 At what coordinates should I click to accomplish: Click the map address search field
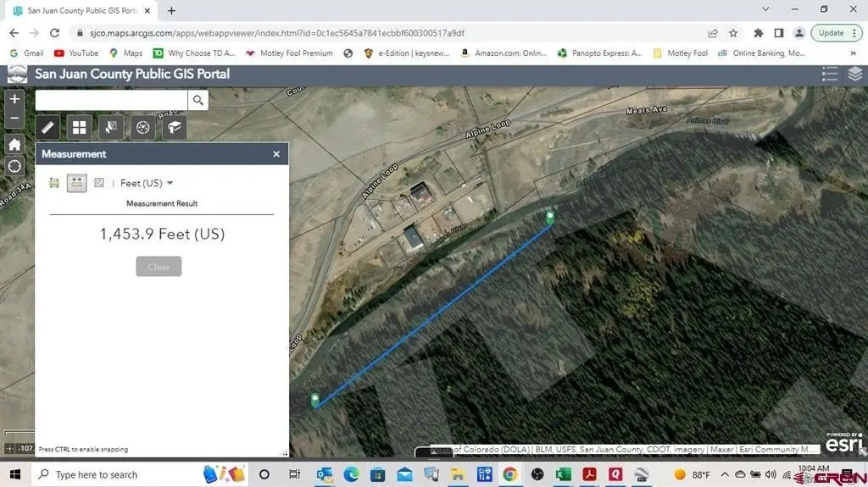coord(111,101)
